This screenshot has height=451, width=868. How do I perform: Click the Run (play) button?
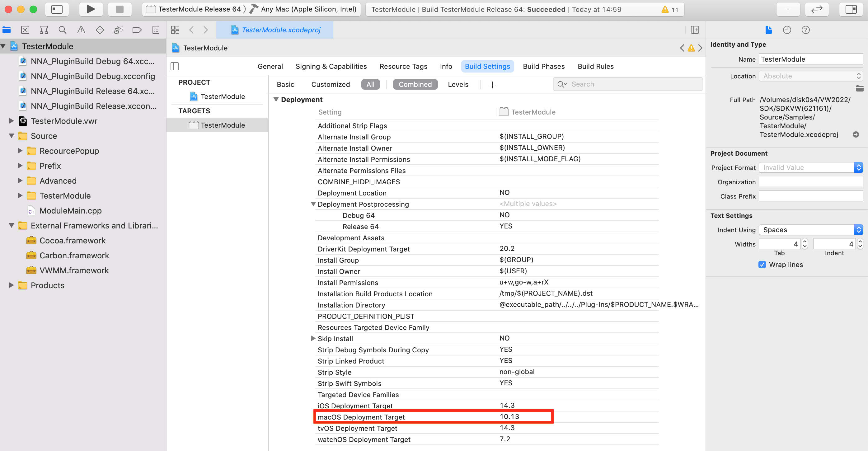(x=91, y=9)
